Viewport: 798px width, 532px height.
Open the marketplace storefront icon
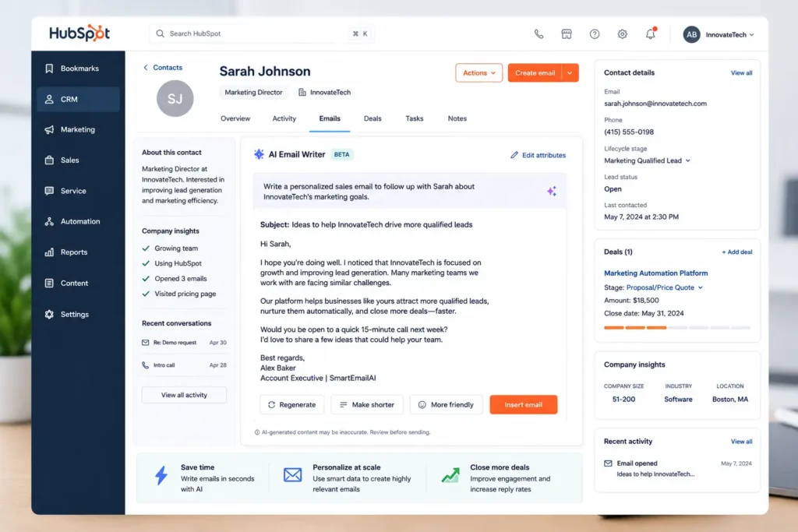click(x=567, y=34)
